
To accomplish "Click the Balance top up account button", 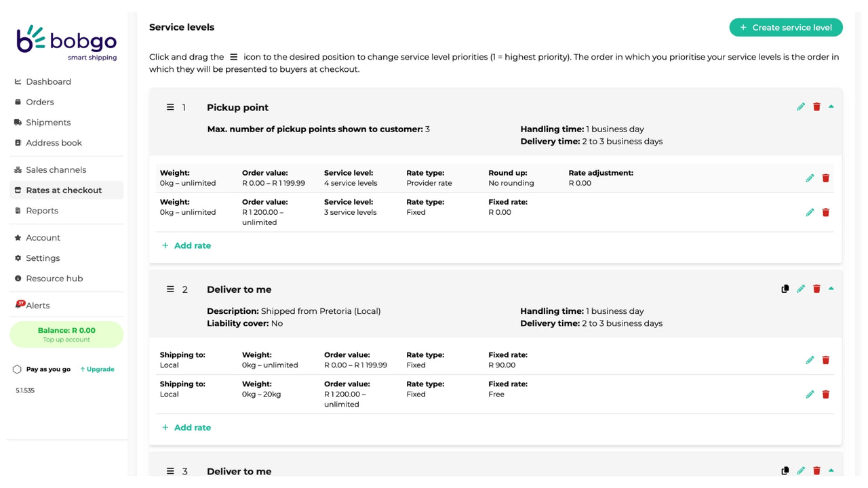I will 66,334.
